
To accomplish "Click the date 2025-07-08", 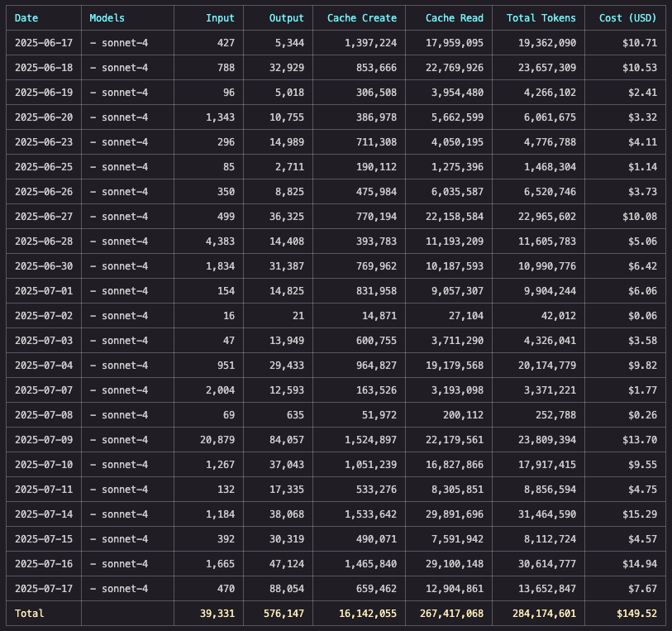I will (44, 416).
